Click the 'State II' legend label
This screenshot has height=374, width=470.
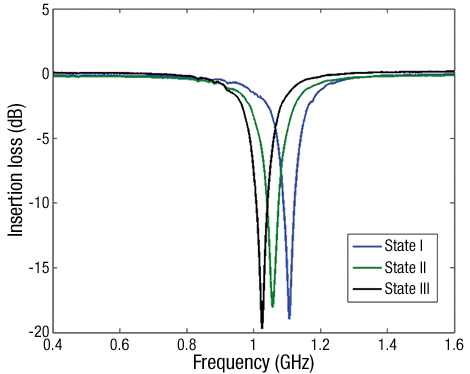coord(405,267)
